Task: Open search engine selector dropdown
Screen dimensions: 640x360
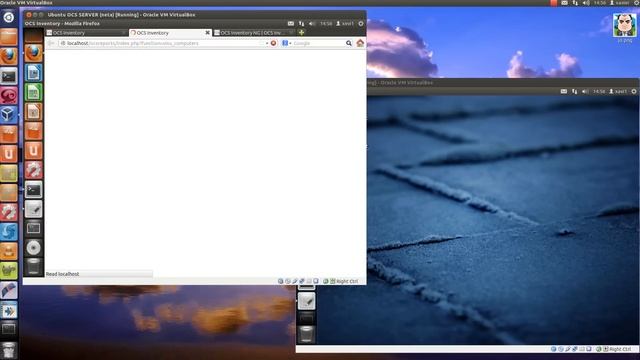Action: (x=286, y=43)
